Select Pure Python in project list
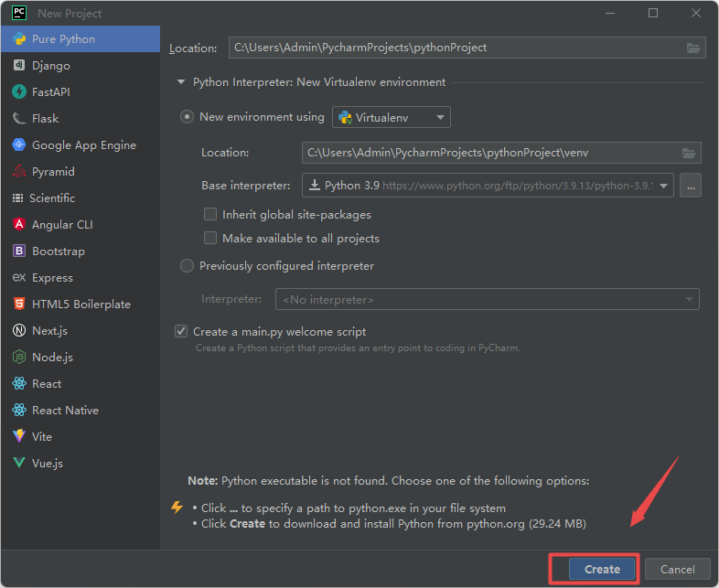The height and width of the screenshot is (588, 719). click(x=63, y=39)
